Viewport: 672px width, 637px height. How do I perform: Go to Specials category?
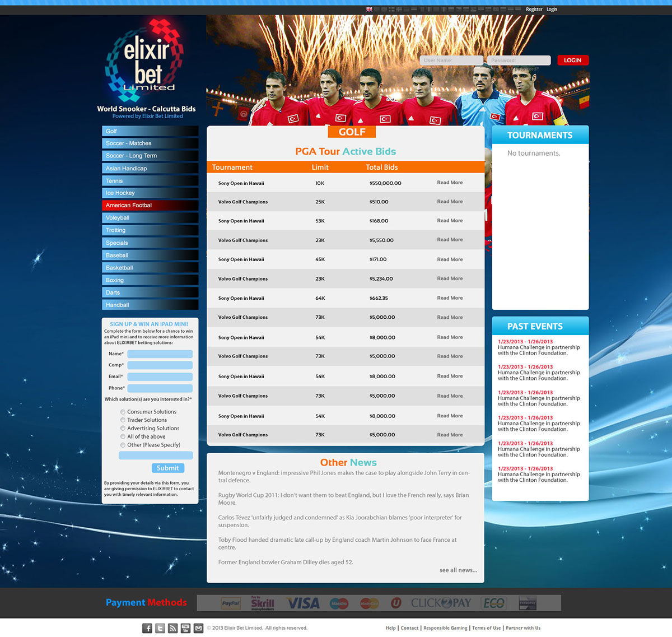[150, 243]
